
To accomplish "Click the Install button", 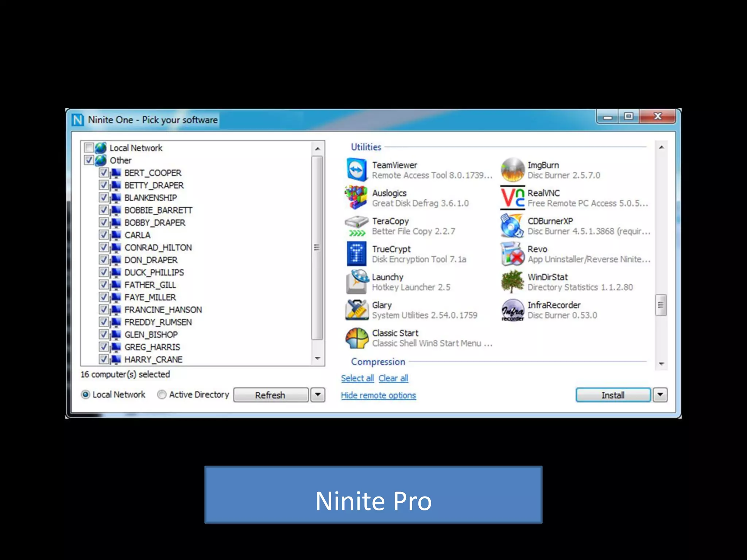I will tap(613, 395).
